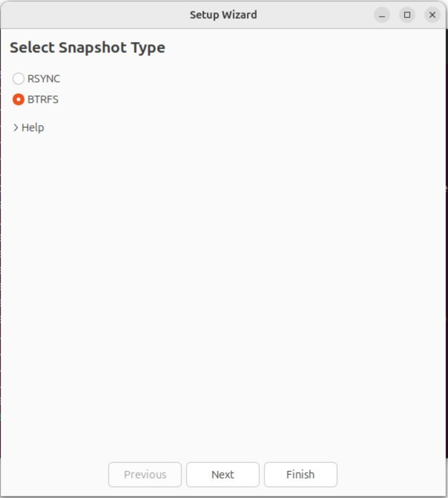Expand the Help section chevron arrow

click(x=16, y=128)
